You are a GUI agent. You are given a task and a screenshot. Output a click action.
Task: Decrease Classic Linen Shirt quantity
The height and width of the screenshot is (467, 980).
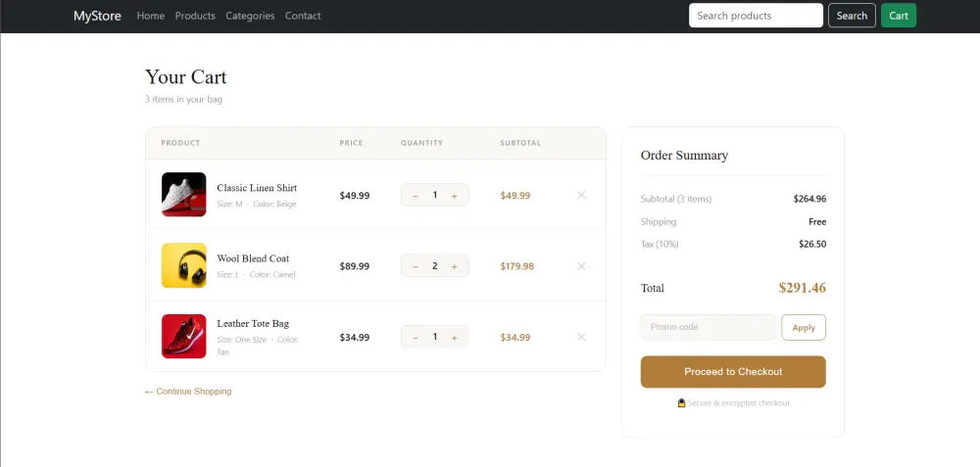[416, 196]
